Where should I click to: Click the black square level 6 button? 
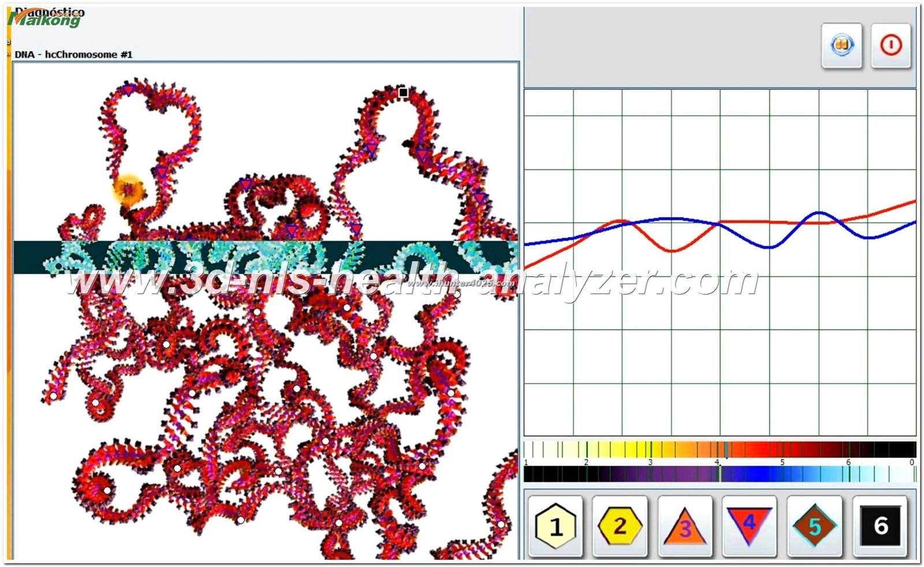(880, 526)
